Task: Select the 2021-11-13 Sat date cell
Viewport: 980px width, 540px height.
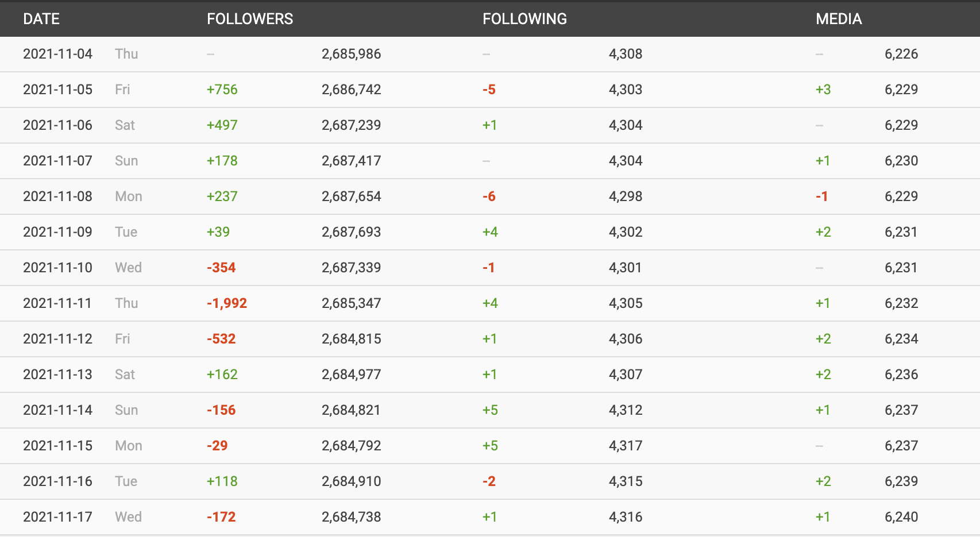Action: pyautogui.click(x=79, y=375)
